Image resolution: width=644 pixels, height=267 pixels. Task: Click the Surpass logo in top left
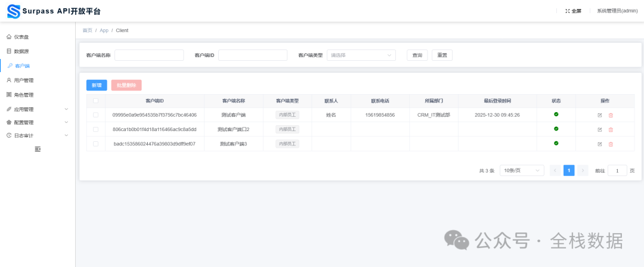pos(13,11)
